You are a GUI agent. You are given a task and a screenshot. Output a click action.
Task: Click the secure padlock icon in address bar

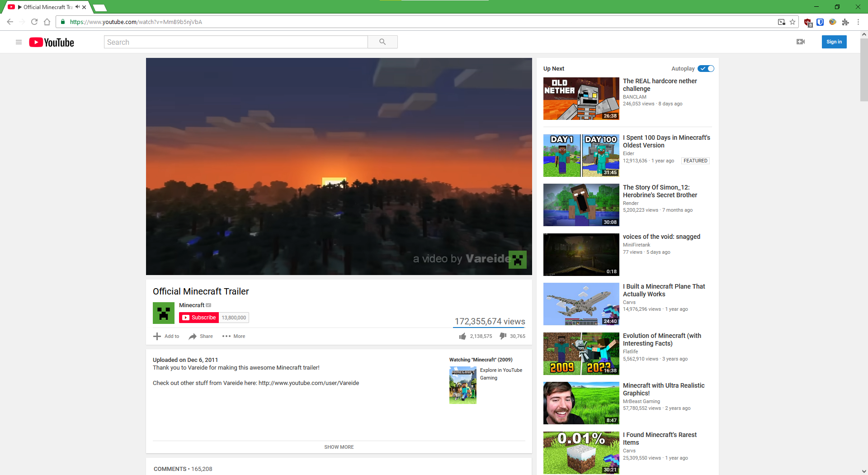click(63, 22)
